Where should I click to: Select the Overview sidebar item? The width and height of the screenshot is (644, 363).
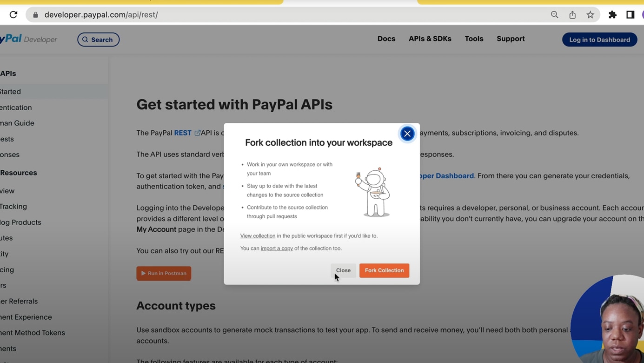pyautogui.click(x=7, y=191)
